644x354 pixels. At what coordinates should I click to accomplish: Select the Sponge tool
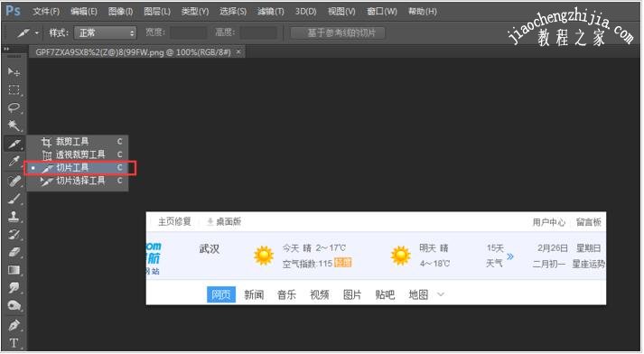pos(14,305)
